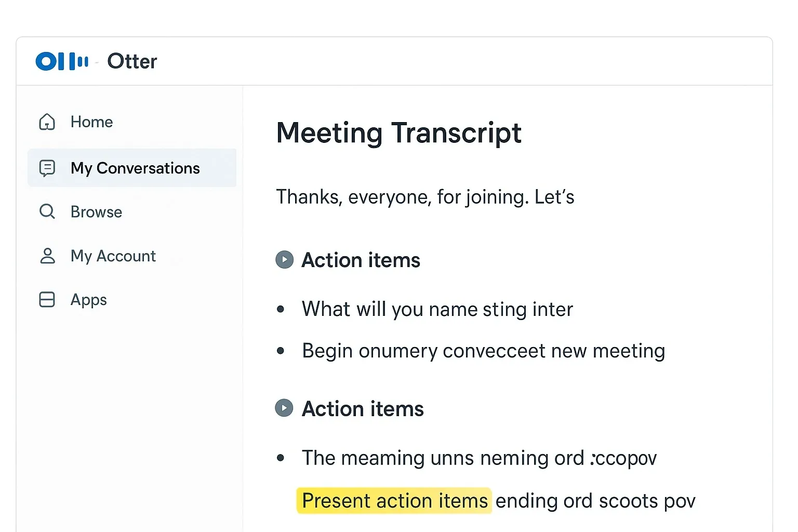Open the Browse section from the sidebar
Screen dimensions: 798x532
96,211
